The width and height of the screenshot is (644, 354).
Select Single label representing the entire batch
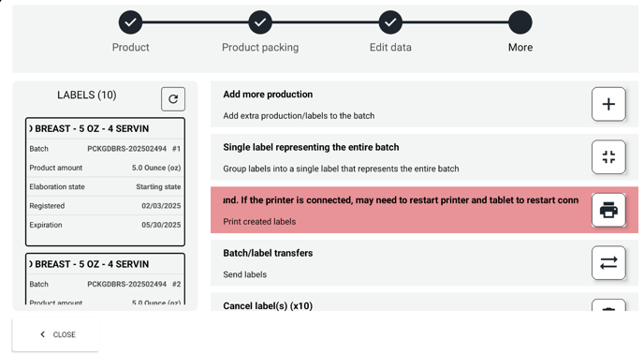point(311,147)
